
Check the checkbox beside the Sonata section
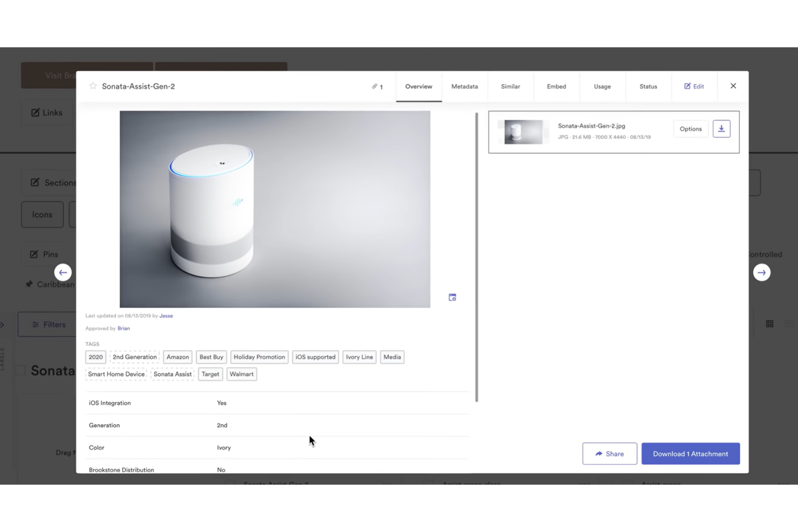point(20,370)
